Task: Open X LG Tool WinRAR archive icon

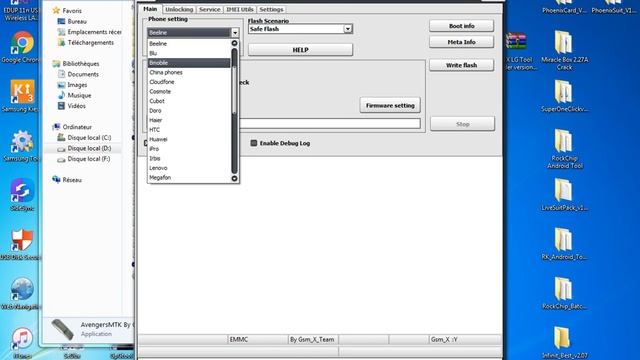Action: point(516,42)
